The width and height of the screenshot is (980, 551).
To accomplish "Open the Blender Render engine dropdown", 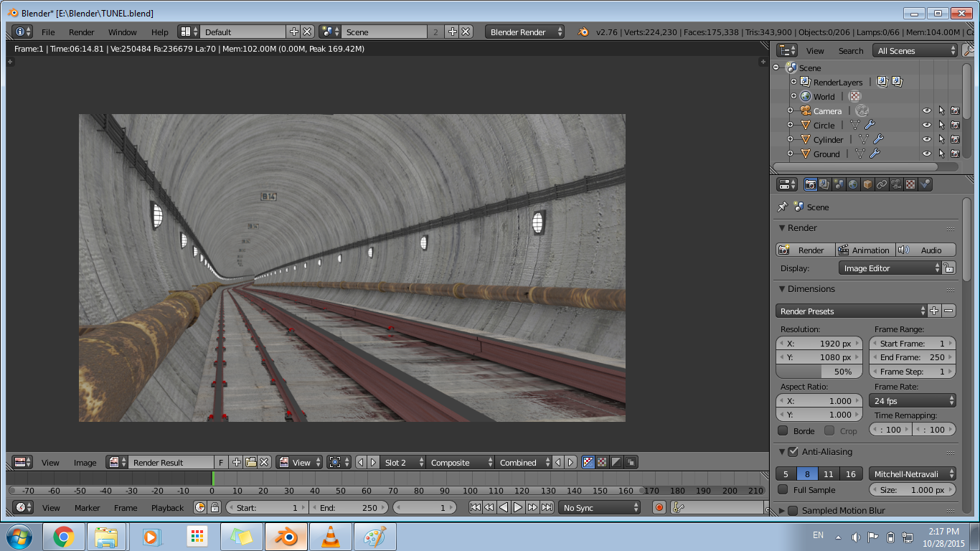I will pos(525,32).
